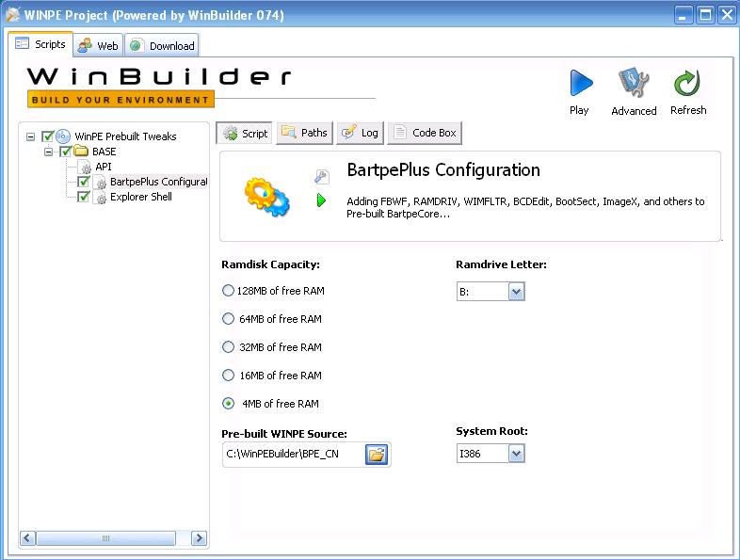Switch to the Scripts tab
Screen dimensions: 740x560
point(40,44)
